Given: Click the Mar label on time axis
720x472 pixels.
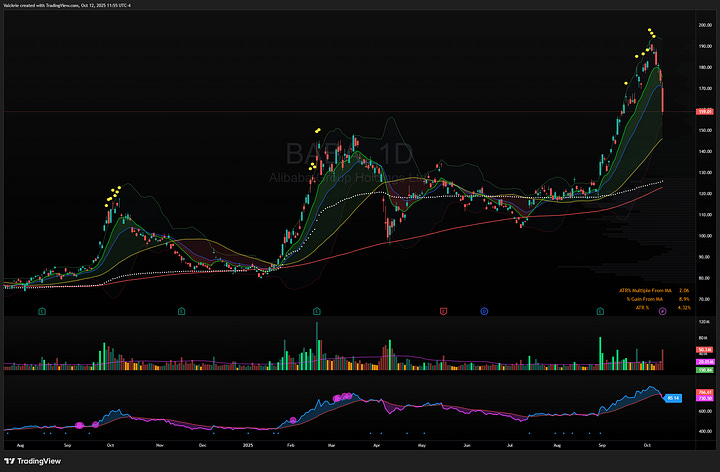Looking at the screenshot, I should (332, 445).
